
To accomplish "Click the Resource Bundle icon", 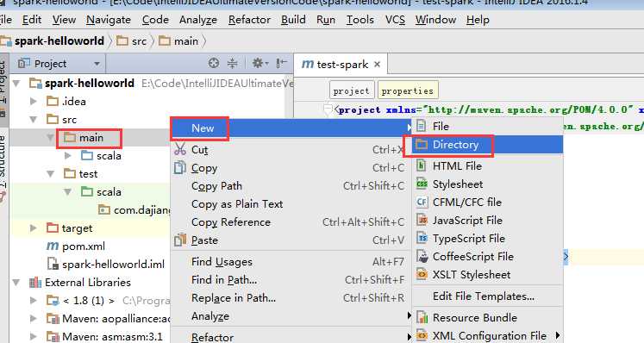I will 422,317.
